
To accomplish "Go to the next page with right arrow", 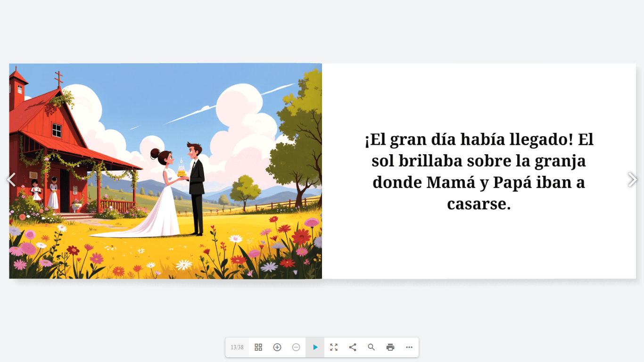I will coord(632,179).
